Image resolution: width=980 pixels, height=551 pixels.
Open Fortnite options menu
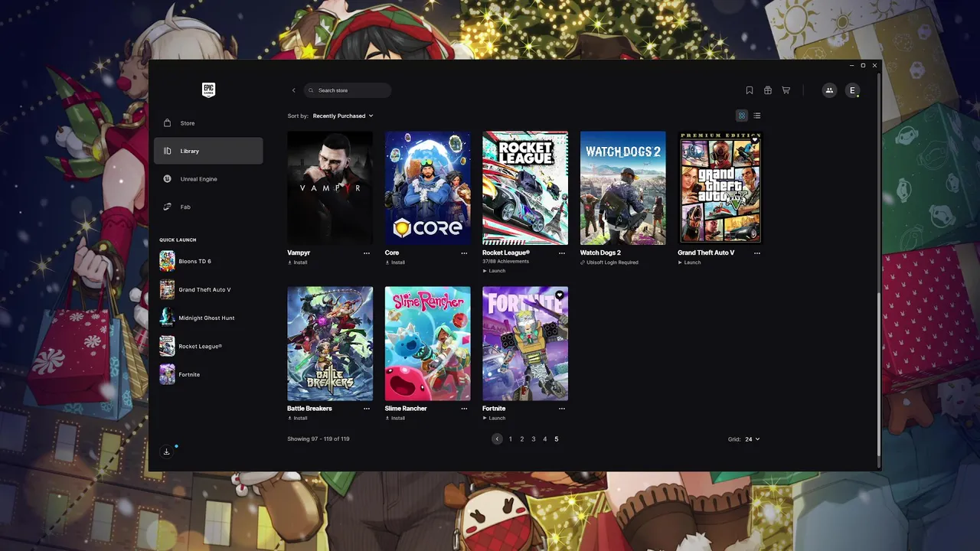[562, 409]
